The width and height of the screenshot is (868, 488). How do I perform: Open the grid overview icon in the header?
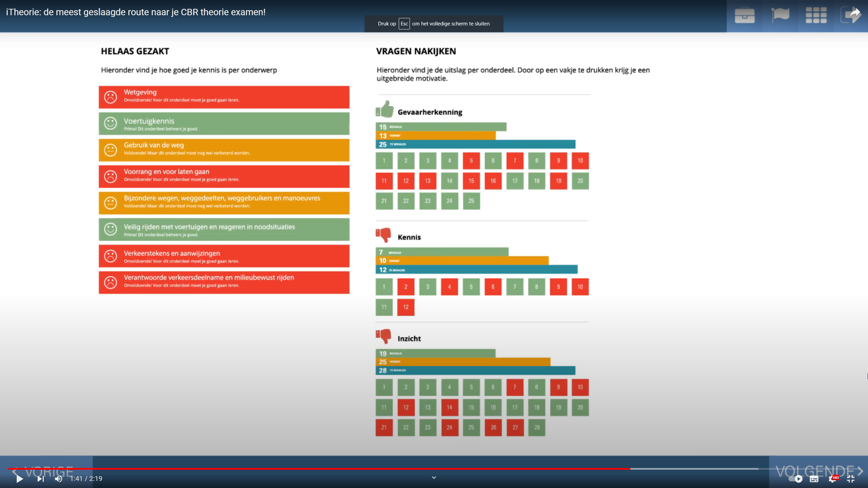pos(816,15)
